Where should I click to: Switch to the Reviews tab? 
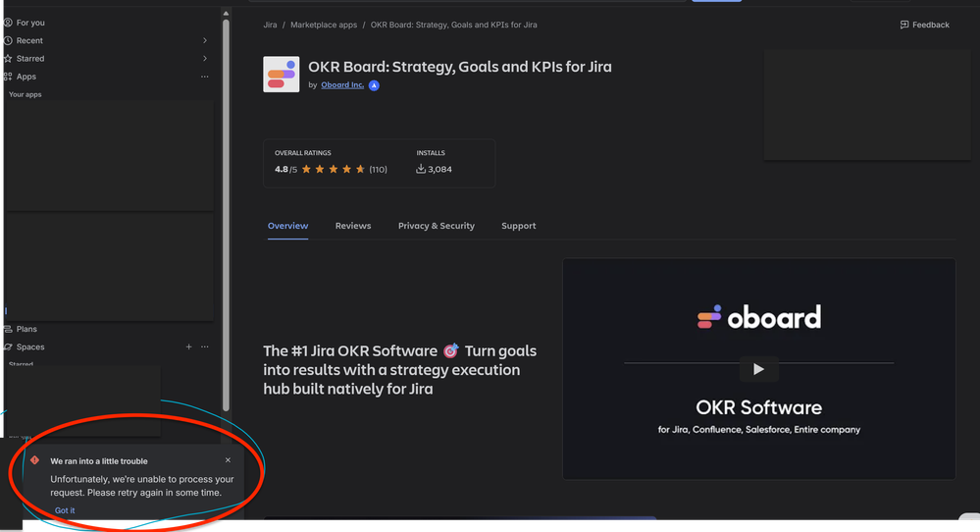click(x=353, y=226)
